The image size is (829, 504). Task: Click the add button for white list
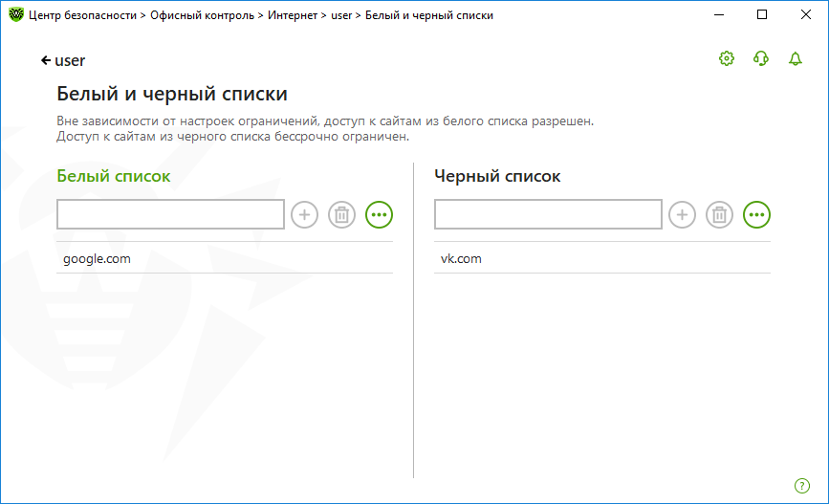[x=304, y=215]
